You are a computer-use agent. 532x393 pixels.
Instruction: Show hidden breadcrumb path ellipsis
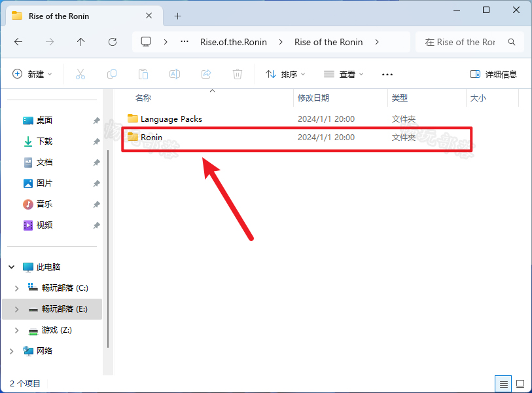tap(185, 41)
